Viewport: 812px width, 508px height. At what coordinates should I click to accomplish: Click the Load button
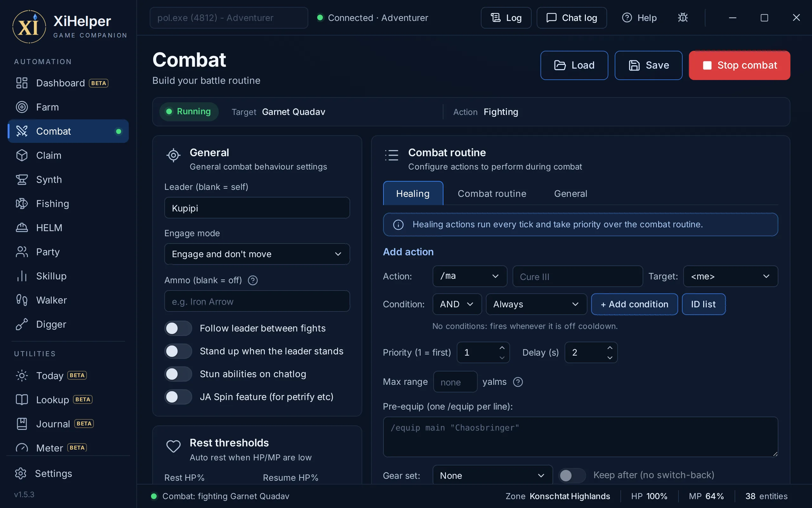point(574,65)
